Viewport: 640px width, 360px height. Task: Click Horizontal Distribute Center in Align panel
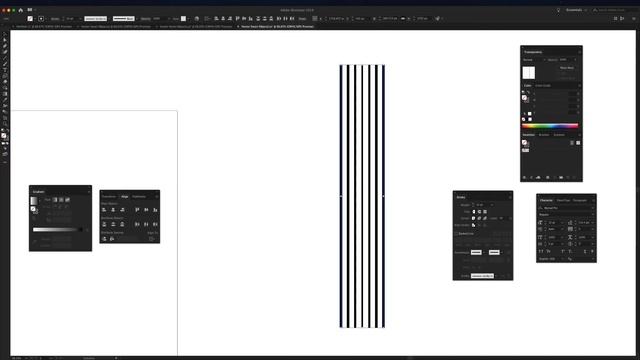(x=146, y=224)
